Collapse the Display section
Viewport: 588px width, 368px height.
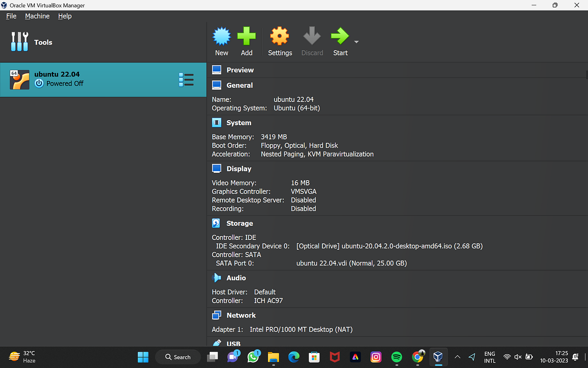click(x=216, y=168)
